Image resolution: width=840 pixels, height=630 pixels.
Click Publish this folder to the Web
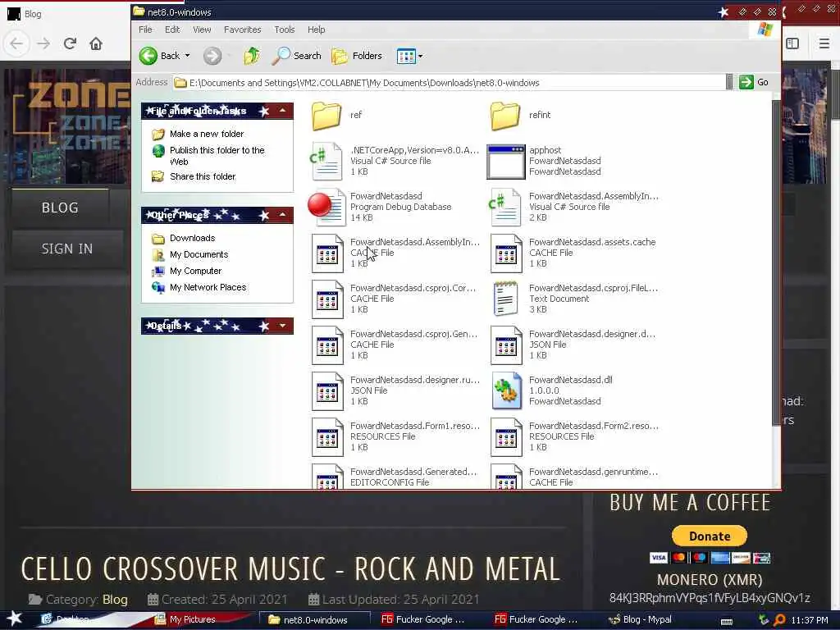coord(217,156)
